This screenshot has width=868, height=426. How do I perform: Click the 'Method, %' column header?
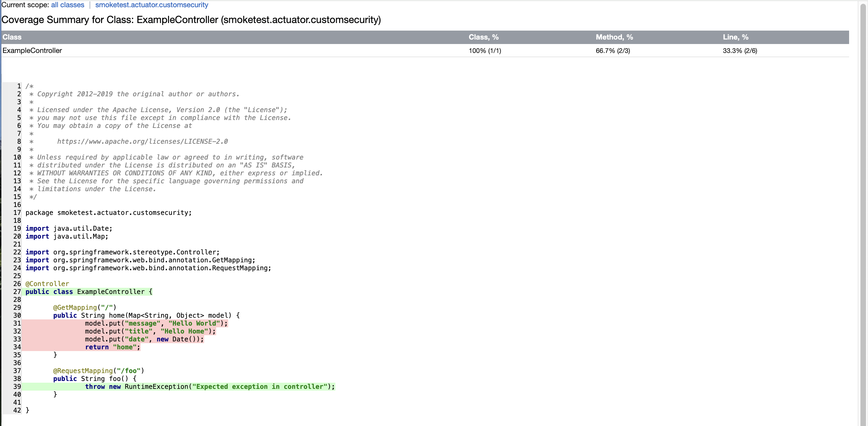click(614, 37)
